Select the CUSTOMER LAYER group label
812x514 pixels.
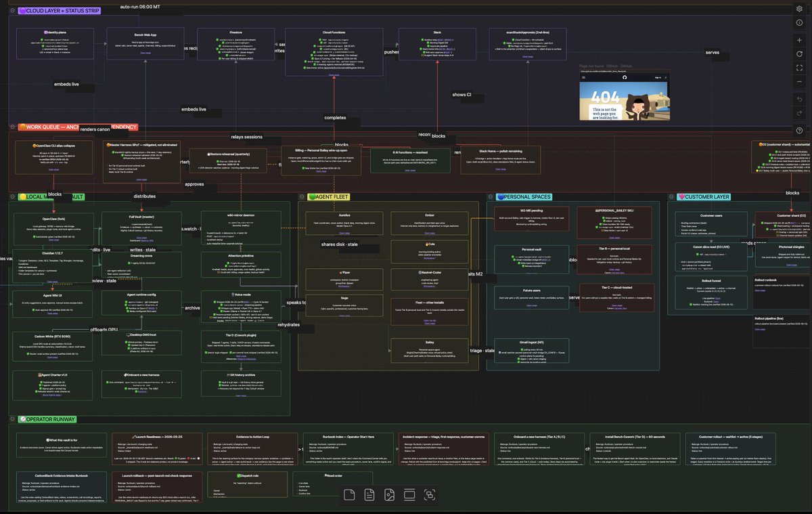click(x=704, y=196)
